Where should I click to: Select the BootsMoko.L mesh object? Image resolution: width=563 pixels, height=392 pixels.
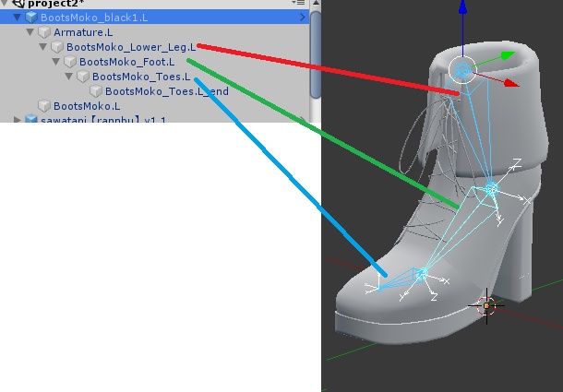tap(87, 106)
